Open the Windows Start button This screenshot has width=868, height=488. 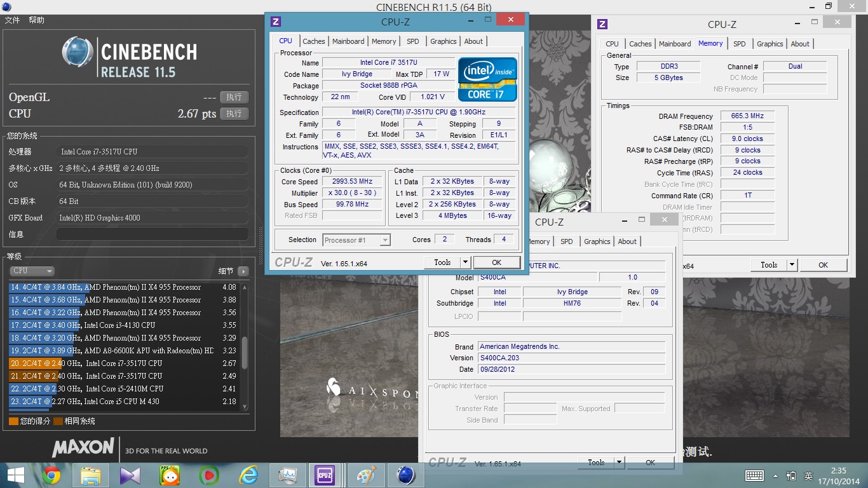(15, 475)
